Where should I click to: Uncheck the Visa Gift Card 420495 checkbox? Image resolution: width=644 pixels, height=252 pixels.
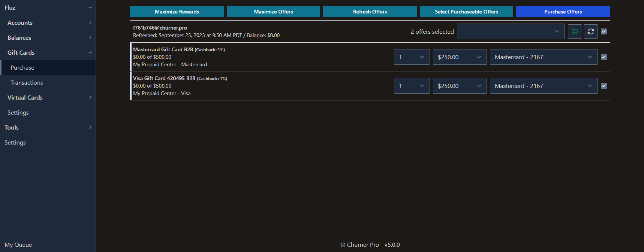tap(604, 86)
